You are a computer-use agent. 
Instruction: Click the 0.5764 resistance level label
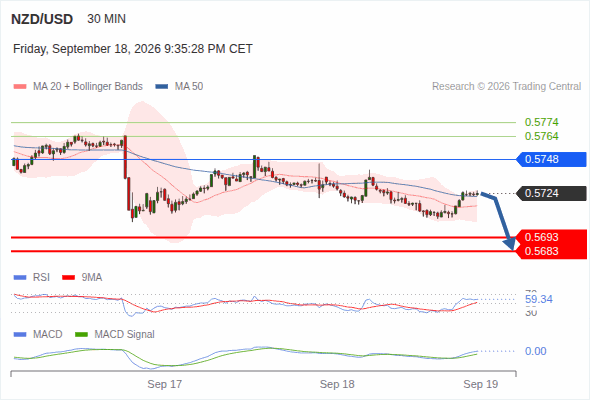point(541,136)
